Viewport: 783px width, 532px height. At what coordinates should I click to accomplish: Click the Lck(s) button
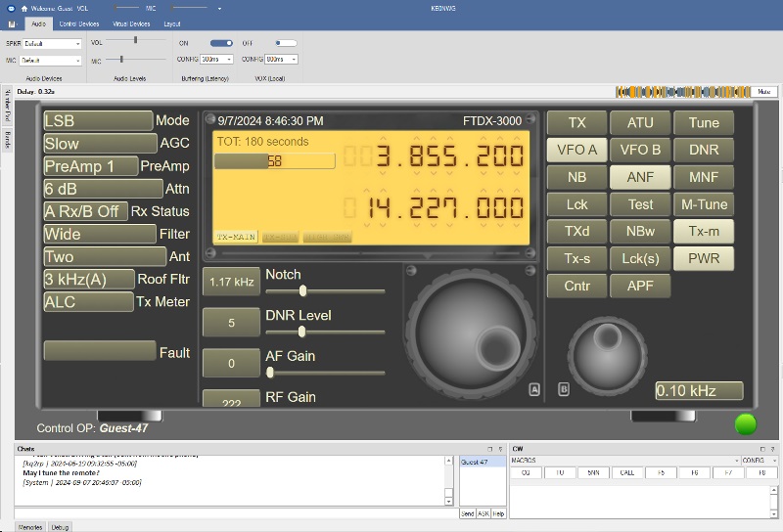[640, 258]
